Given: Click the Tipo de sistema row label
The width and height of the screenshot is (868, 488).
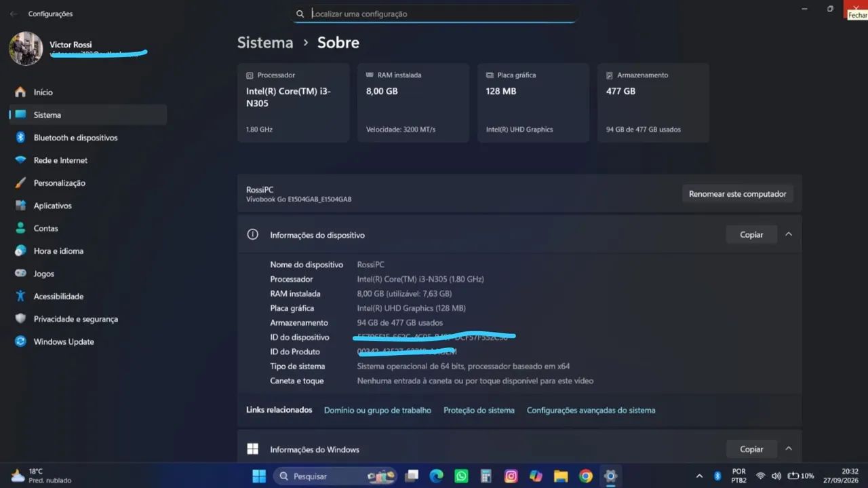Looking at the screenshot, I should [x=298, y=367].
